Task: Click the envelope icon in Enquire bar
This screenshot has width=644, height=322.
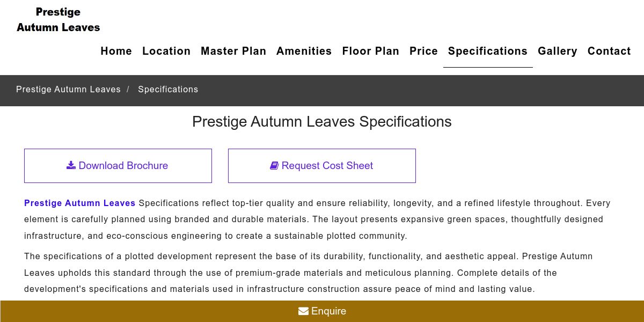Action: 303,311
